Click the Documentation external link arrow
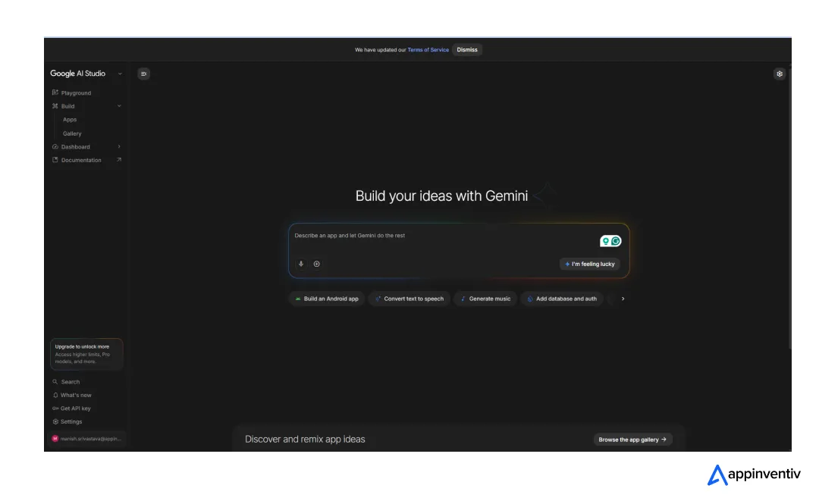Viewport: 819px width, 504px height. [119, 160]
